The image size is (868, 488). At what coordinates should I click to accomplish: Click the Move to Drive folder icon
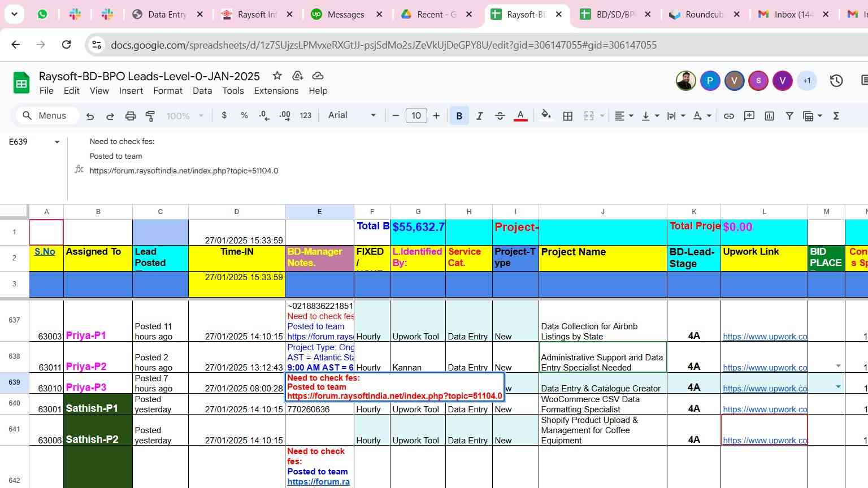coord(297,76)
